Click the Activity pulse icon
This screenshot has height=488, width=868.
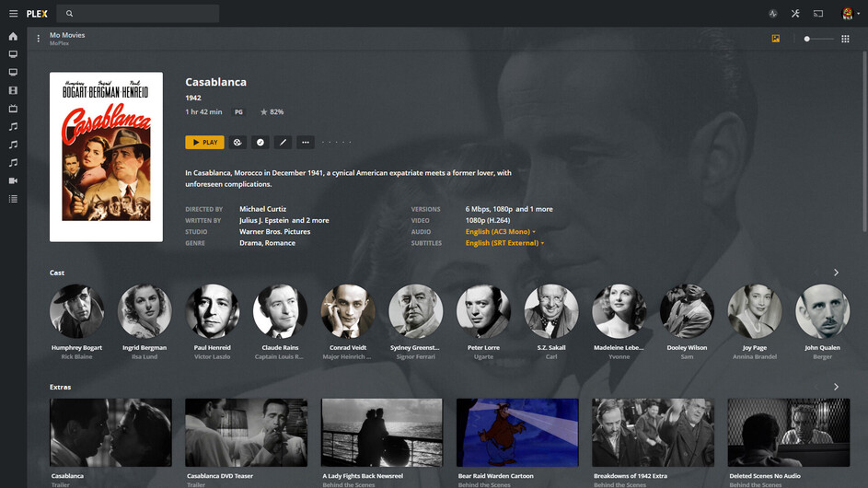point(773,14)
